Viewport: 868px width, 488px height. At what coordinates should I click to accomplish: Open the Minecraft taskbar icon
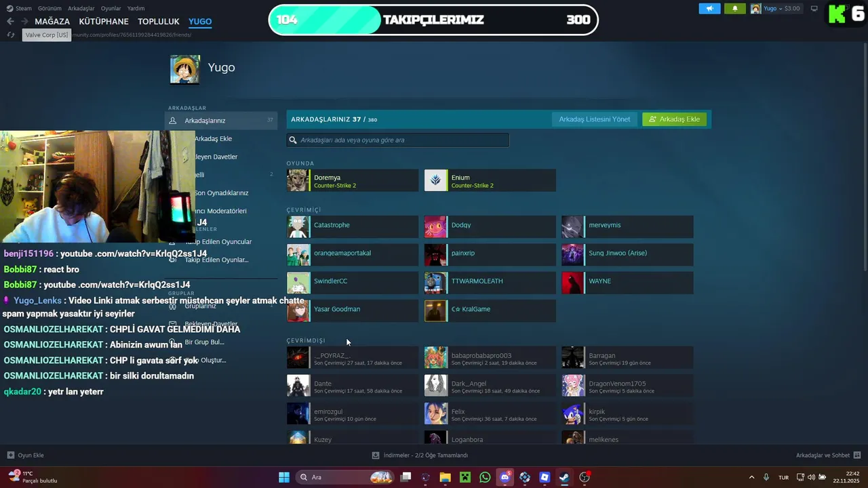click(x=465, y=477)
